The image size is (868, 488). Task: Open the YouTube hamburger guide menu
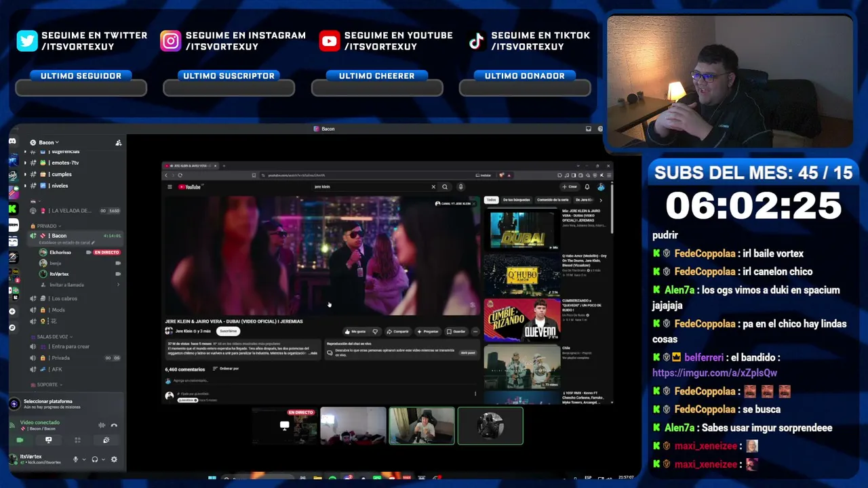pyautogui.click(x=170, y=187)
